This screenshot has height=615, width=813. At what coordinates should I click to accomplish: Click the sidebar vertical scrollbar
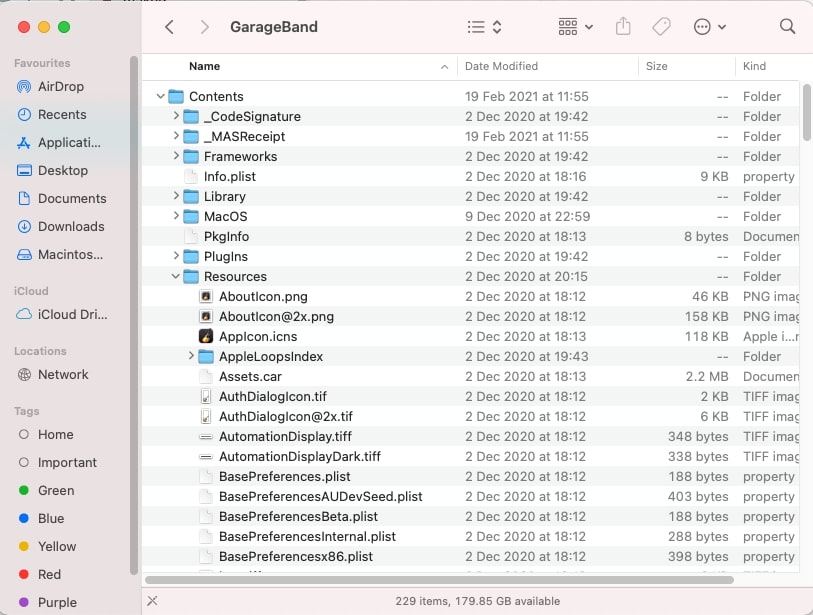point(134,315)
